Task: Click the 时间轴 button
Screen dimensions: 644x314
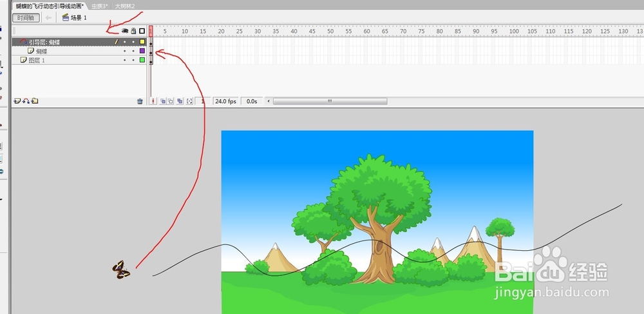Action: click(26, 17)
